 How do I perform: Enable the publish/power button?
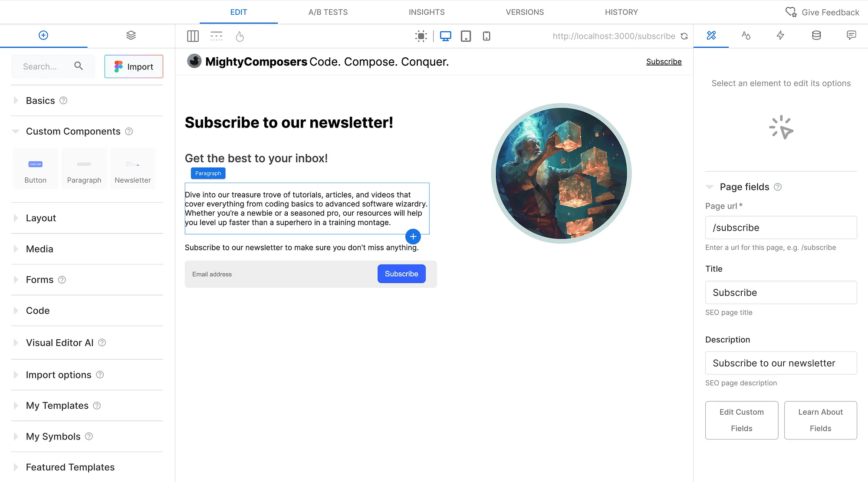[240, 36]
